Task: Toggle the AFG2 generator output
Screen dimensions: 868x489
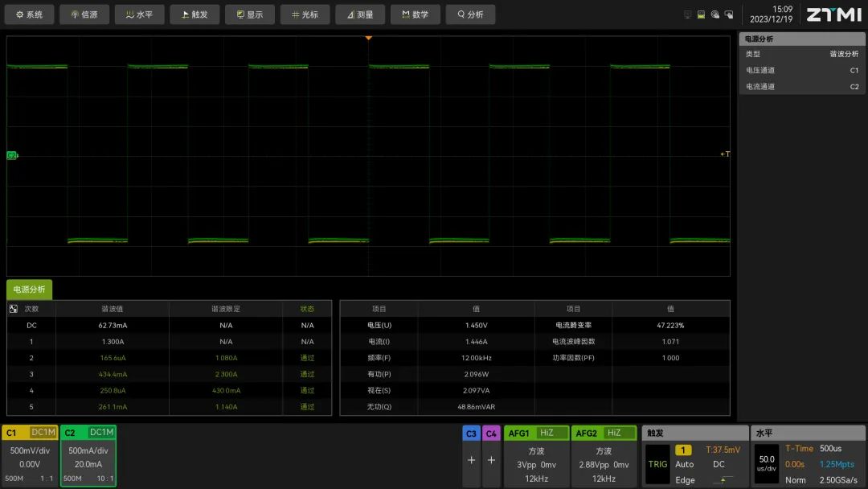Action: click(586, 433)
